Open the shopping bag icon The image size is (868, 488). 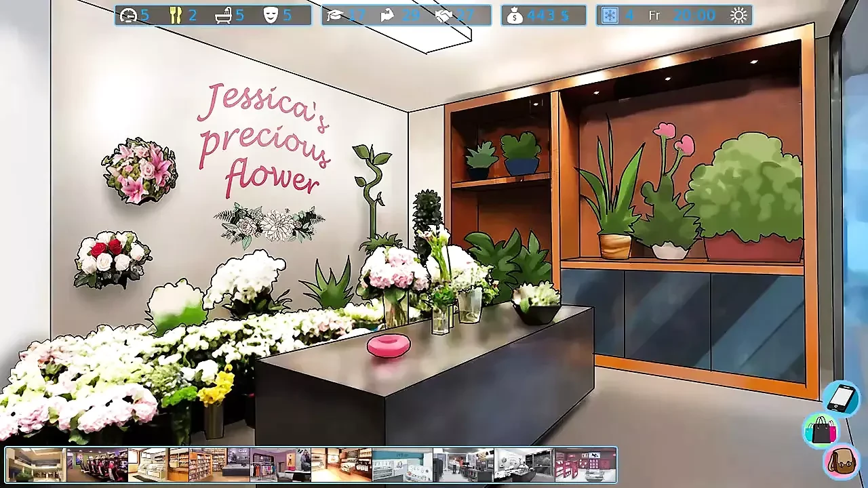pos(821,430)
